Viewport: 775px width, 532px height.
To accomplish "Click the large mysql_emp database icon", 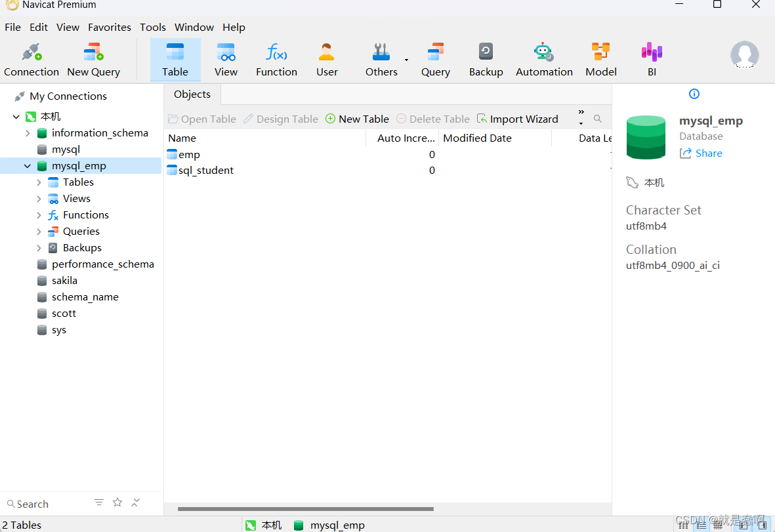I will [646, 137].
